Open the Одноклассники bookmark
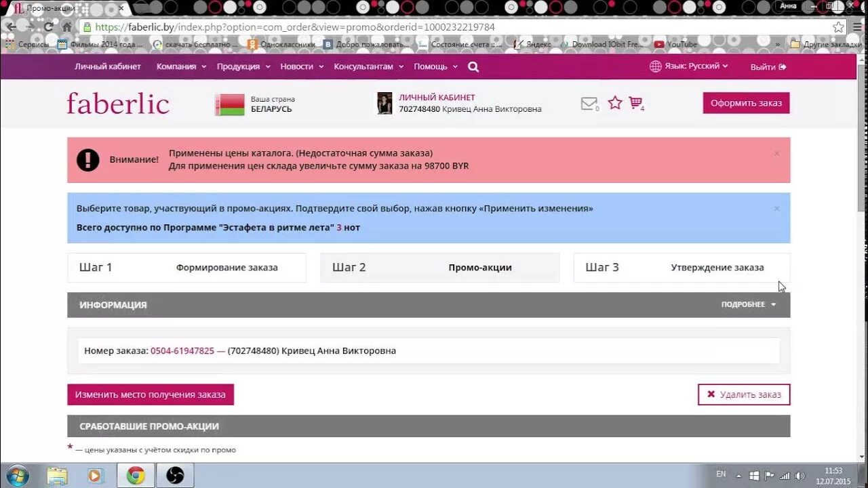Screen dimensions: 868x488 (x=281, y=45)
